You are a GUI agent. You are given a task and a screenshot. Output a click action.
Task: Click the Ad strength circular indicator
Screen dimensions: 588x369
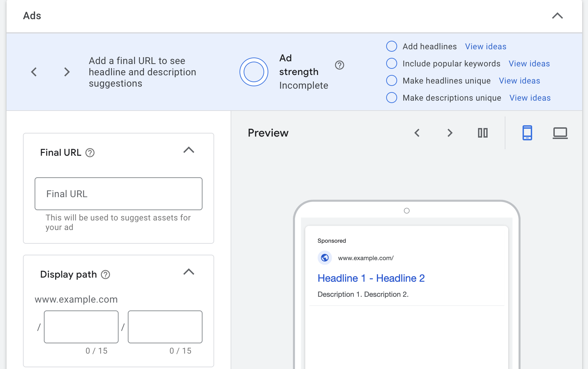pyautogui.click(x=254, y=72)
